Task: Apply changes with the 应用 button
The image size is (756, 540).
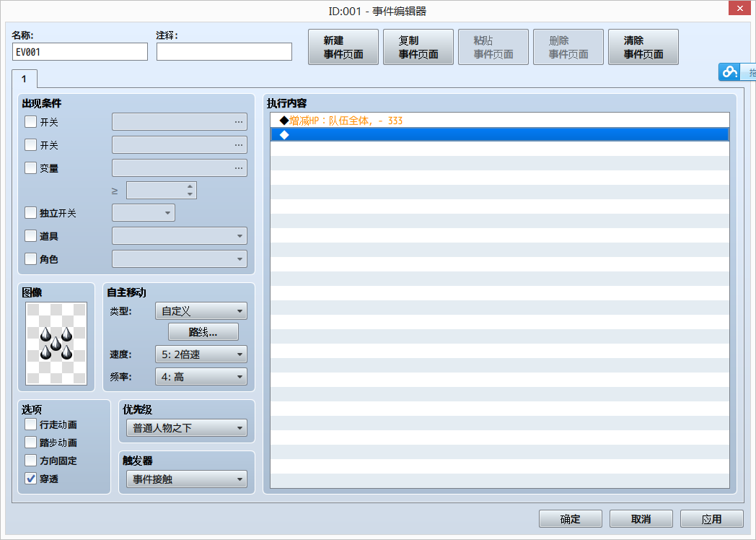Action: click(x=712, y=519)
